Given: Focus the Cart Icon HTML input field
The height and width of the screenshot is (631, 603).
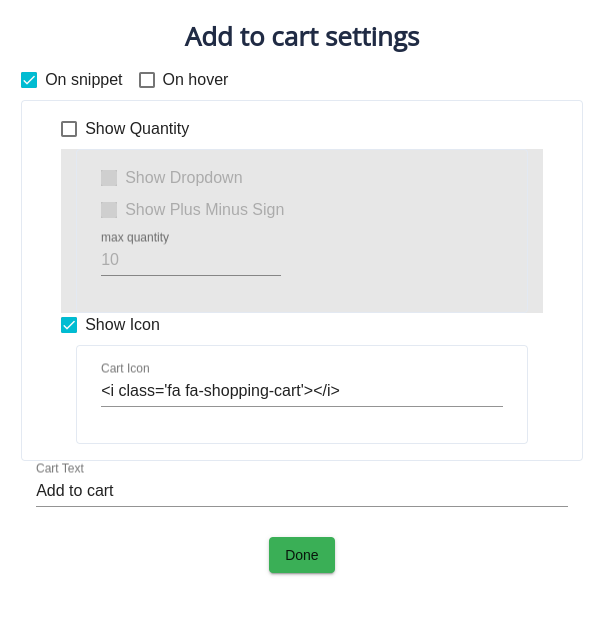Looking at the screenshot, I should coord(301,391).
